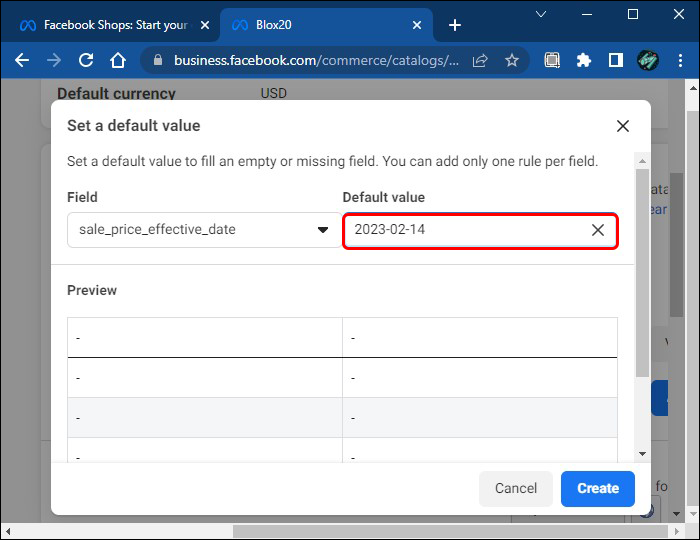Click the Default value input field
This screenshot has width=700, height=540.
(x=465, y=230)
